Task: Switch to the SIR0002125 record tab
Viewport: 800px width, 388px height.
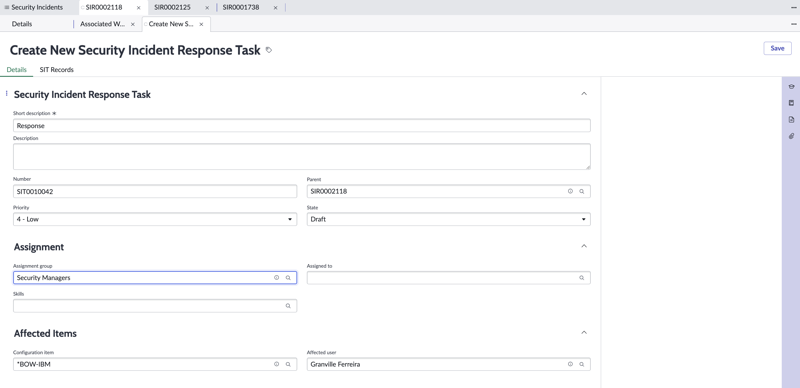Action: coord(172,8)
